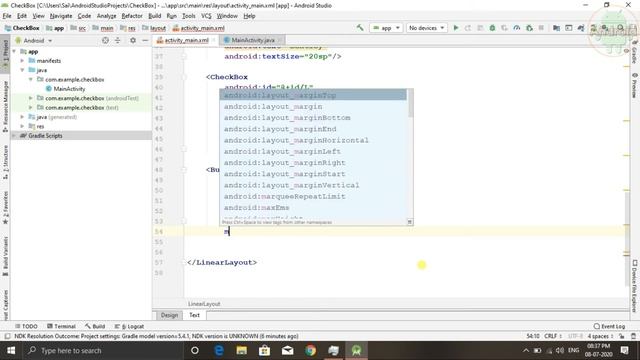
Task: Click the Scroll from Source target icon
Action: click(105, 40)
